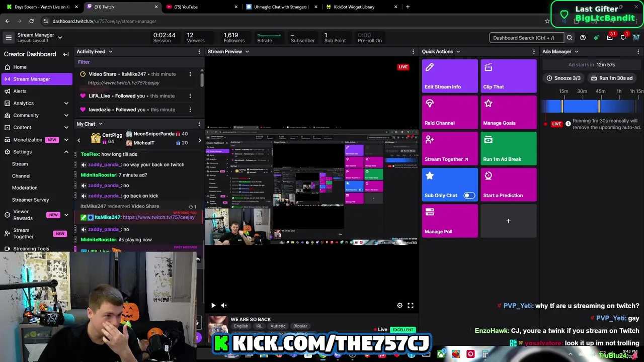Click the Filter link in Activity Feed
Image resolution: width=644 pixels, height=362 pixels.
pos(84,62)
